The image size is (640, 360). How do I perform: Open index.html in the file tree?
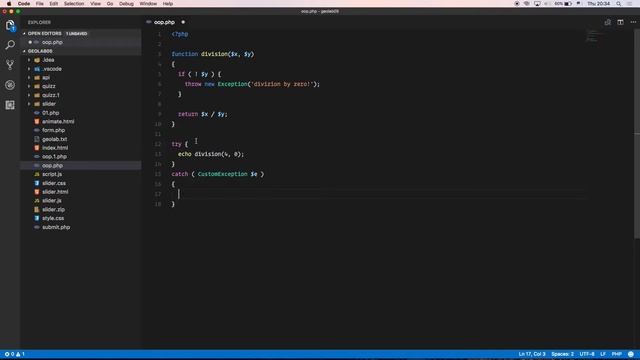click(55, 148)
